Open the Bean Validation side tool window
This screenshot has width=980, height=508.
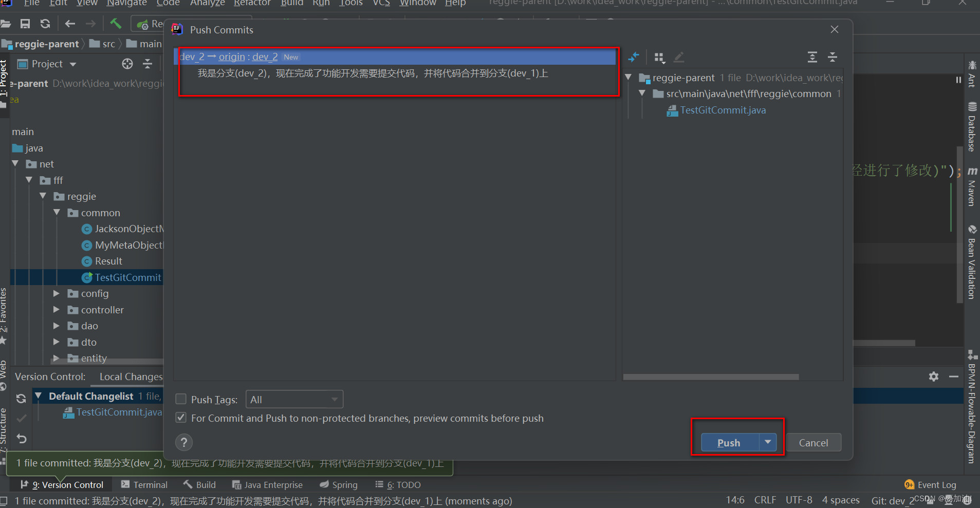972,262
